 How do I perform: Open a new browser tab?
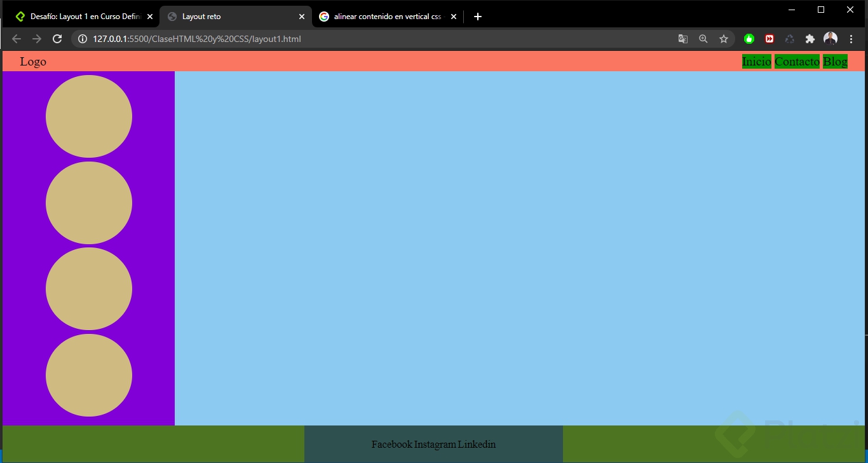point(478,17)
